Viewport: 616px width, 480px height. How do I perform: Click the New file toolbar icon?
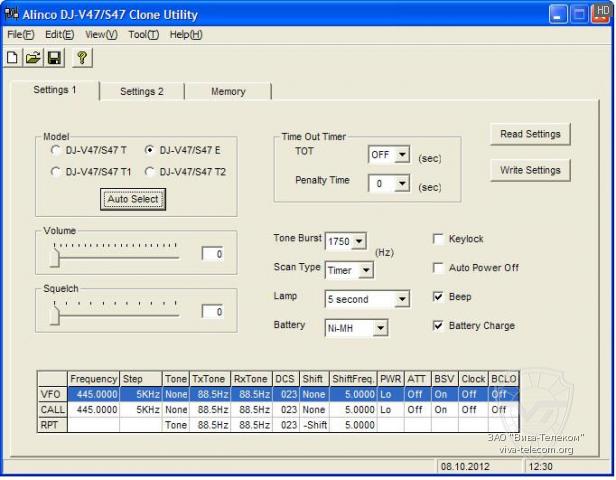tap(13, 58)
